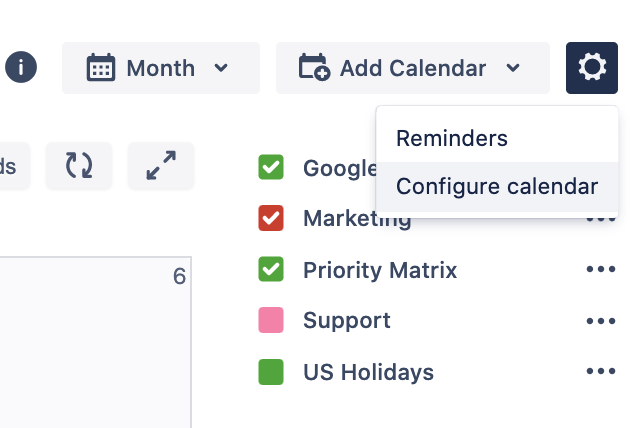
Task: Open more options for Priority Matrix
Action: click(x=600, y=269)
